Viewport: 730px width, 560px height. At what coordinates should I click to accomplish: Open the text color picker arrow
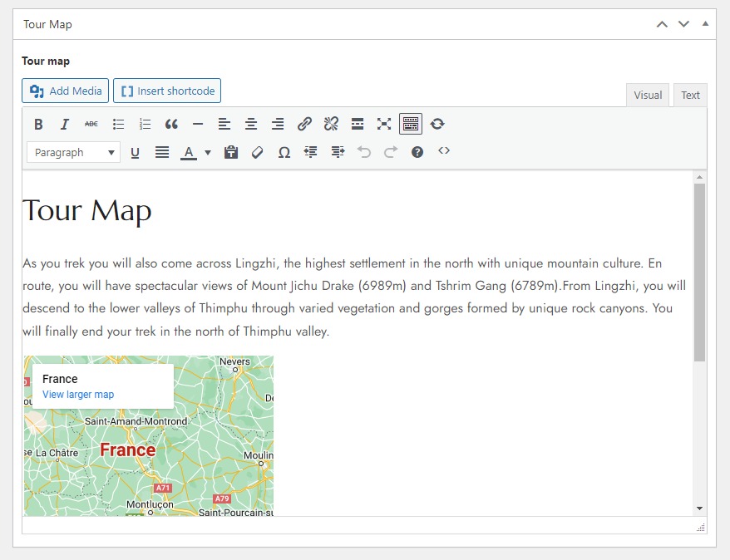point(208,153)
